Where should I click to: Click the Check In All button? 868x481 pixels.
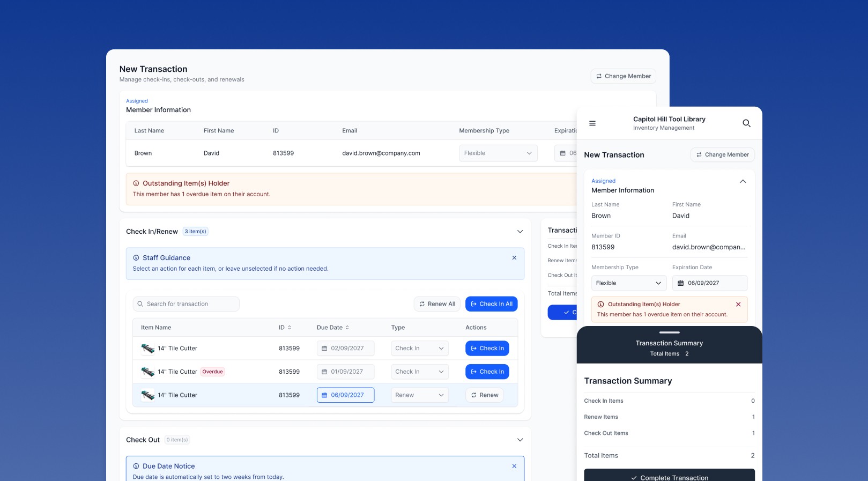coord(491,304)
